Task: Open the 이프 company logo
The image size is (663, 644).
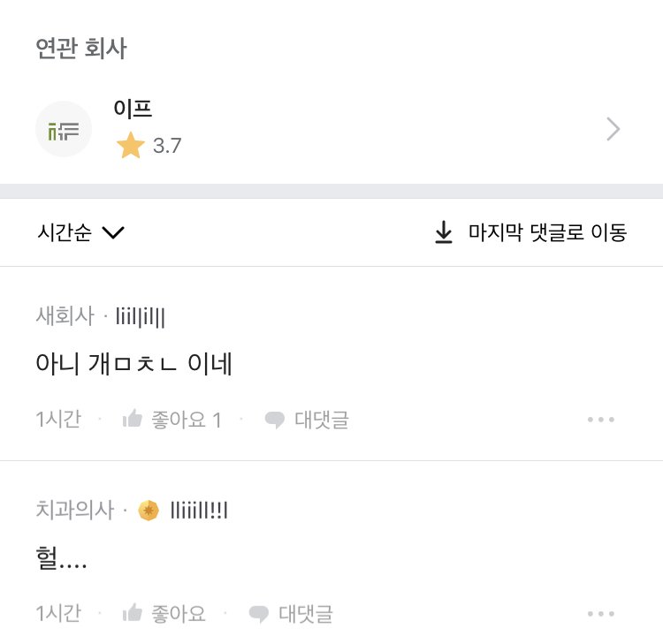Action: coord(64,129)
